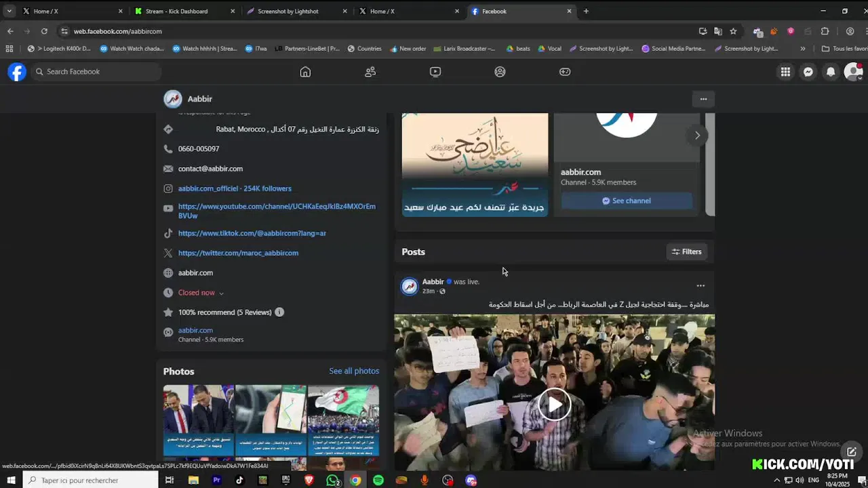Open the Aabbir avatar on the post
The height and width of the screenshot is (488, 868).
pyautogui.click(x=410, y=286)
